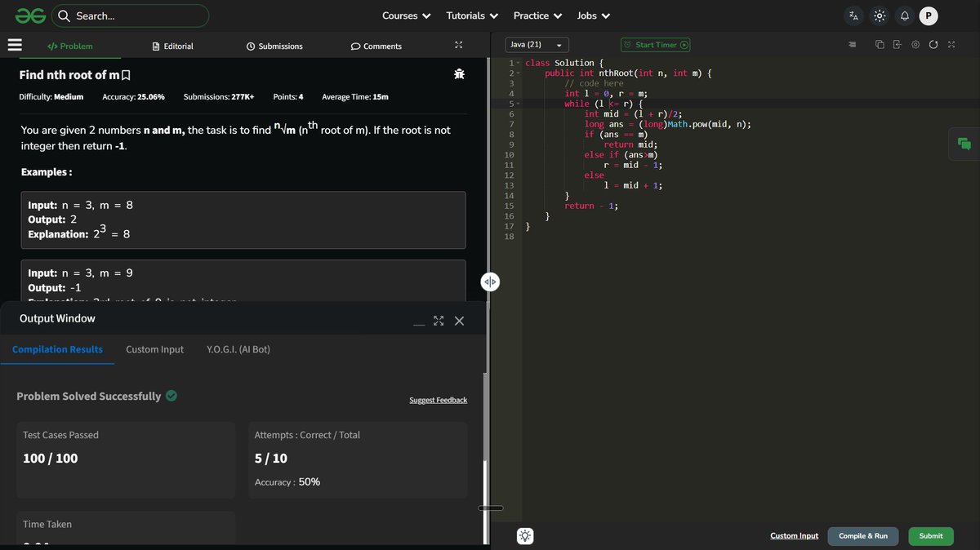The height and width of the screenshot is (550, 980).
Task: Copy the editor code via copy icon
Action: [880, 45]
